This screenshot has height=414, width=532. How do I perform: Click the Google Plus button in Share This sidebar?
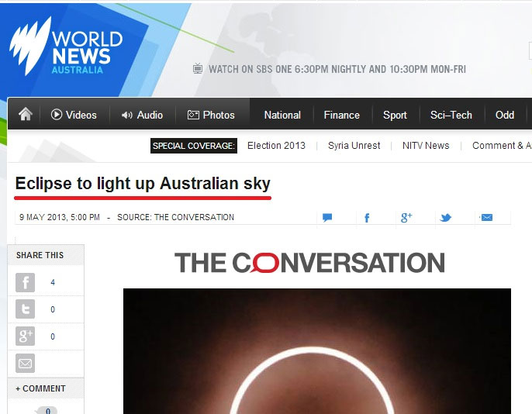[x=25, y=336]
